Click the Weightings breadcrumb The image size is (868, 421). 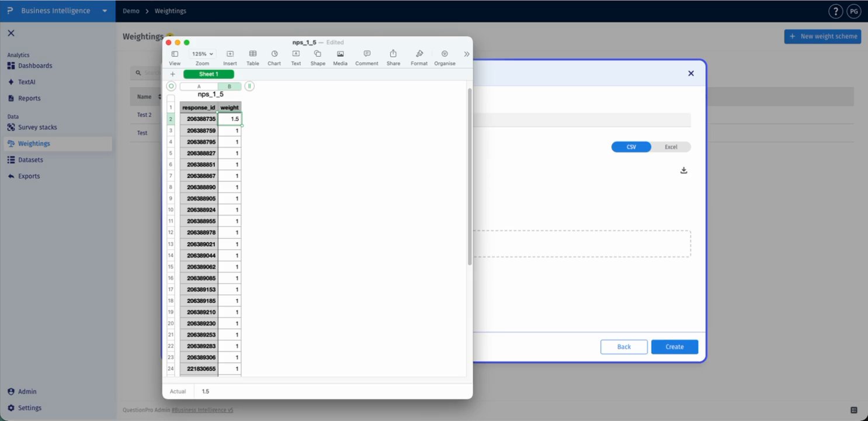[171, 11]
